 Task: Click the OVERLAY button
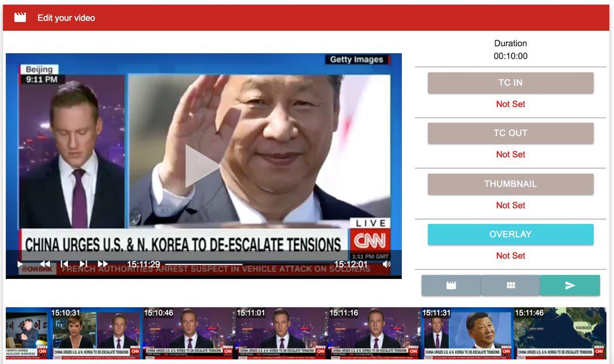pyautogui.click(x=510, y=234)
